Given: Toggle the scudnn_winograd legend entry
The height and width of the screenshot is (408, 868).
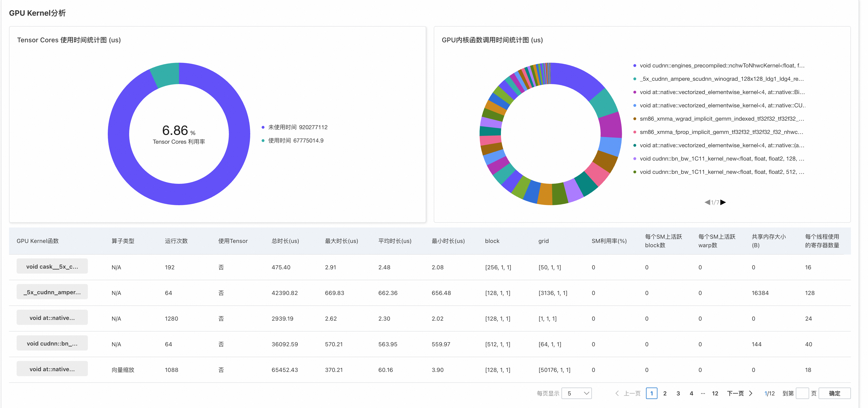Looking at the screenshot, I should [721, 79].
